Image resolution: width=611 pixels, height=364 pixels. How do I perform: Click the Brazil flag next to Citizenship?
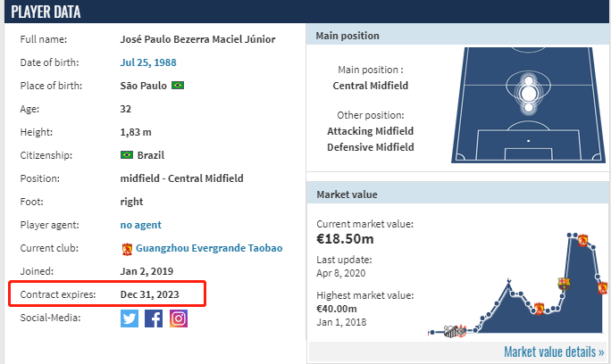point(127,155)
